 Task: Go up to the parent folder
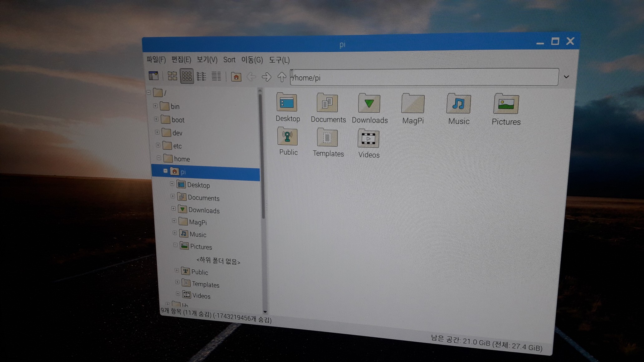pyautogui.click(x=281, y=77)
